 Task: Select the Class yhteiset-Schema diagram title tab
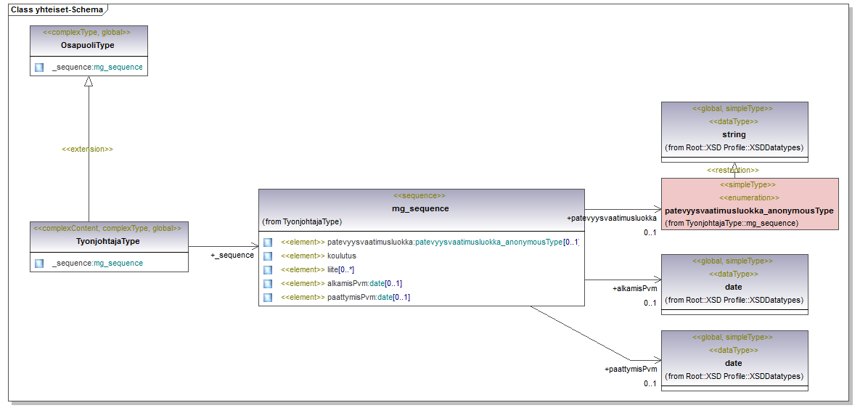pos(56,9)
